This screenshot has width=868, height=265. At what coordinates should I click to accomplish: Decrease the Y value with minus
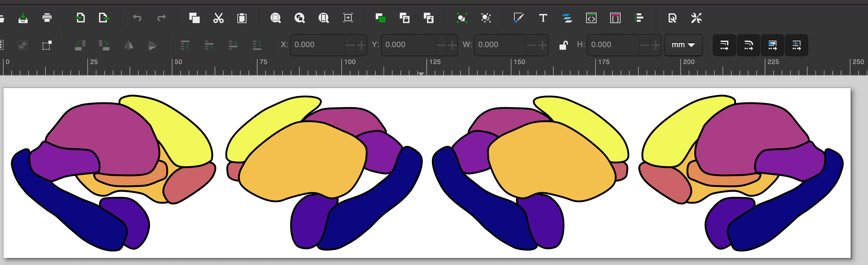tap(441, 45)
